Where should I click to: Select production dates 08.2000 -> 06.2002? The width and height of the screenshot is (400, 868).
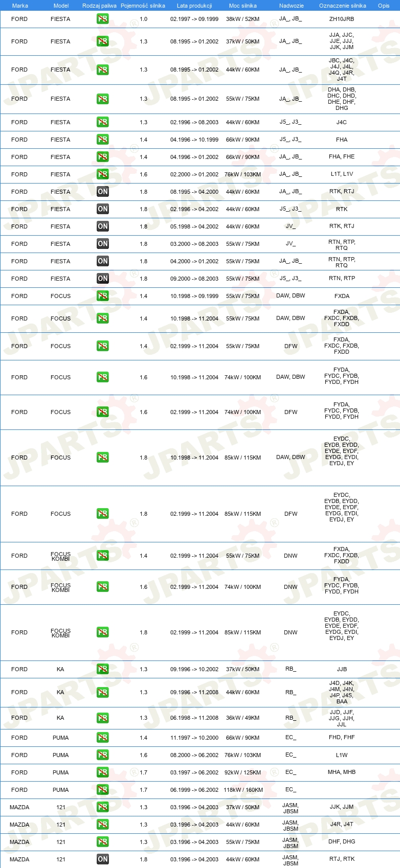pos(194,755)
